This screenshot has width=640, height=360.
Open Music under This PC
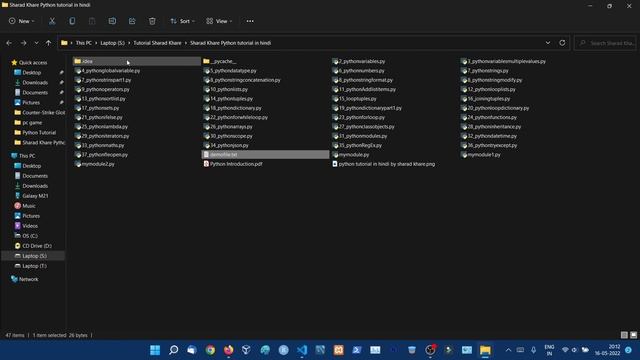pyautogui.click(x=29, y=206)
